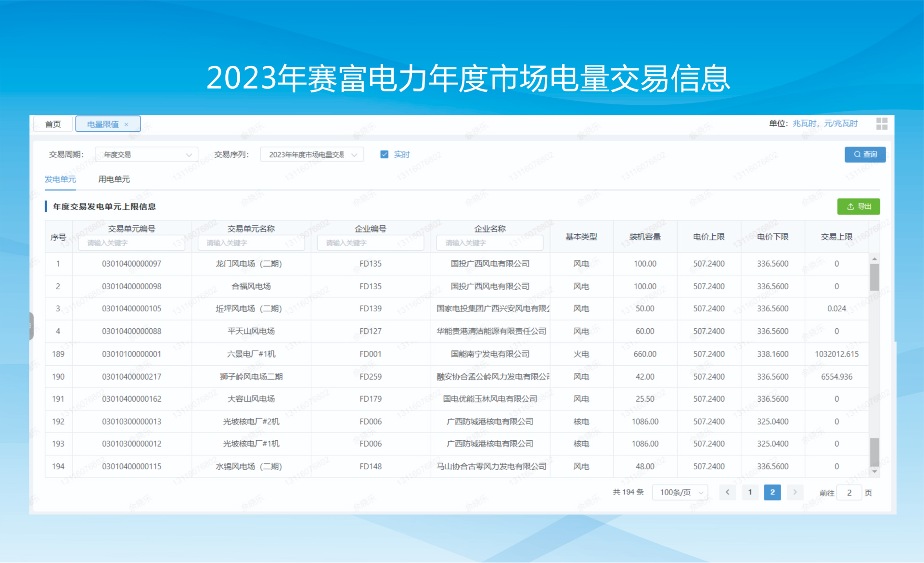The image size is (924, 563).
Task: Click the 电价上限 column header
Action: pyautogui.click(x=709, y=237)
